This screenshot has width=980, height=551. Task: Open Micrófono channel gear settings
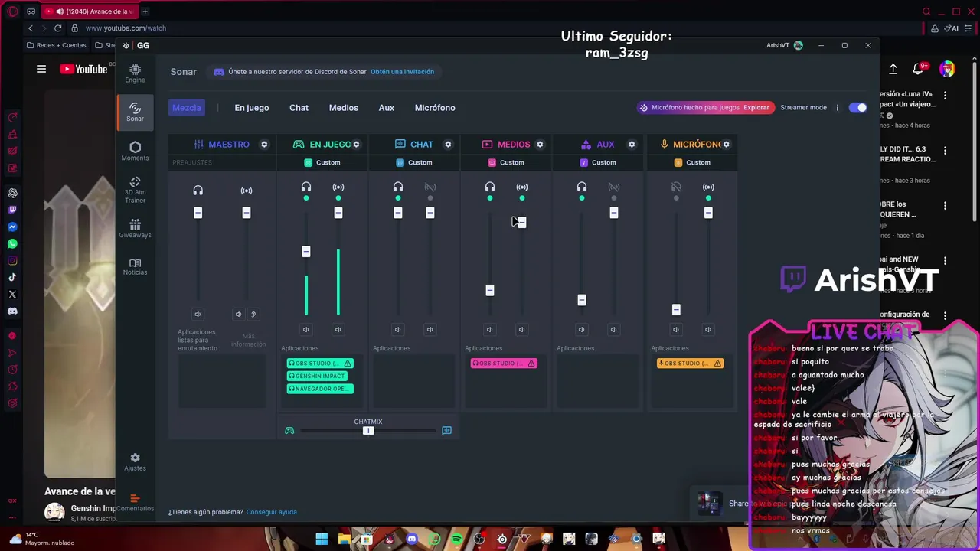point(726,144)
